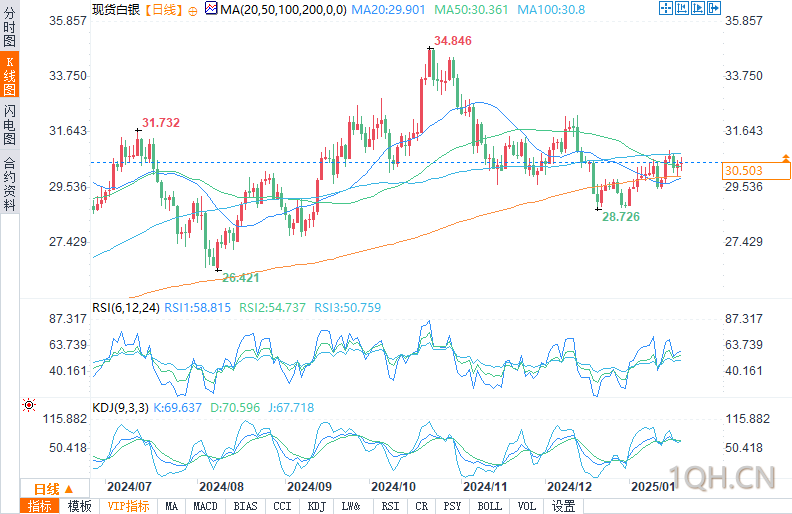
Task: Click the MA100:30.8 value
Action: pyautogui.click(x=551, y=9)
